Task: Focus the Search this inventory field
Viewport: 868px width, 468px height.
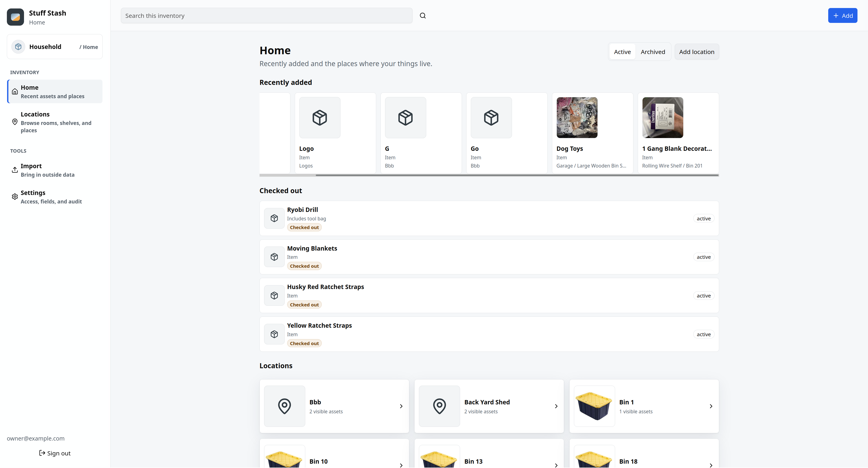Action: pos(266,16)
